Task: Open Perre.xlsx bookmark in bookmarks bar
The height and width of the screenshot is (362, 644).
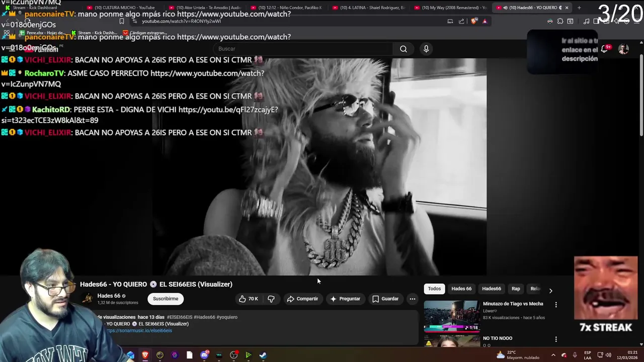Action: [43, 33]
